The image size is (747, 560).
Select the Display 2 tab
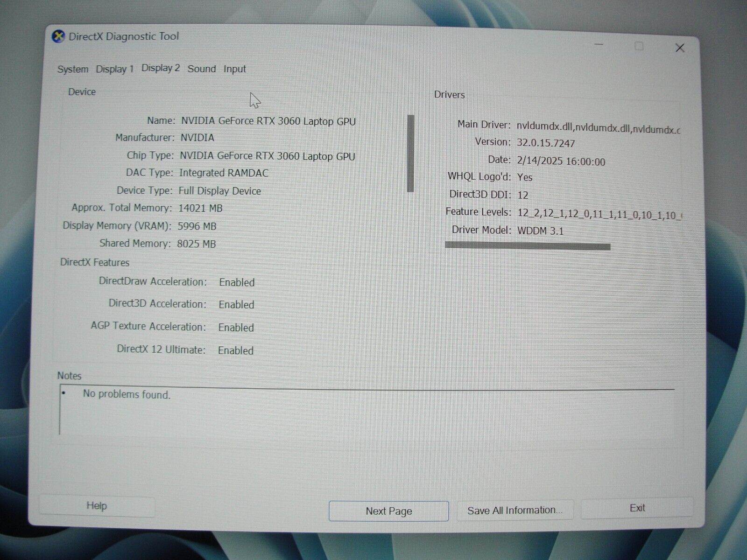(x=161, y=68)
